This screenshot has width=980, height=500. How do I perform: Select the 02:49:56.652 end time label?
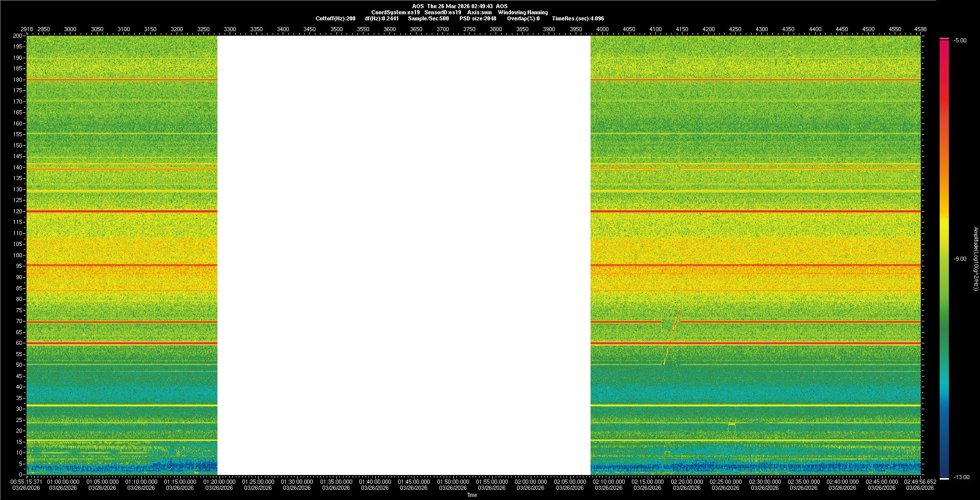tap(920, 482)
